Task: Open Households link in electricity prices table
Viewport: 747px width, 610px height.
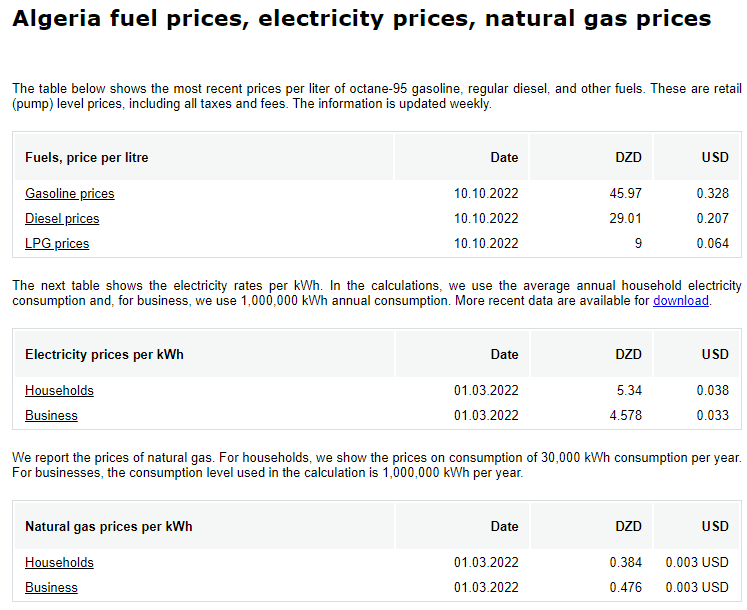Action: coord(59,391)
